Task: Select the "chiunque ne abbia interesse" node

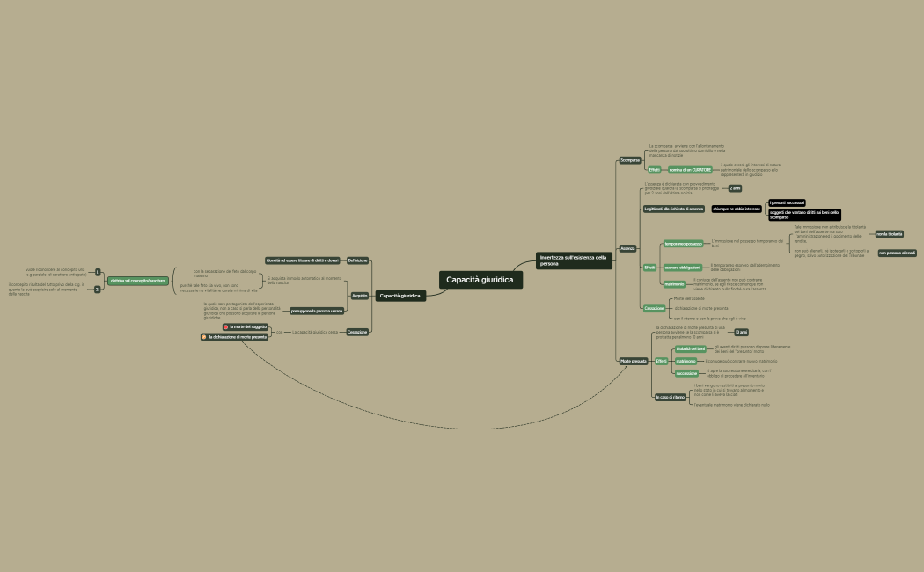Action: point(737,209)
